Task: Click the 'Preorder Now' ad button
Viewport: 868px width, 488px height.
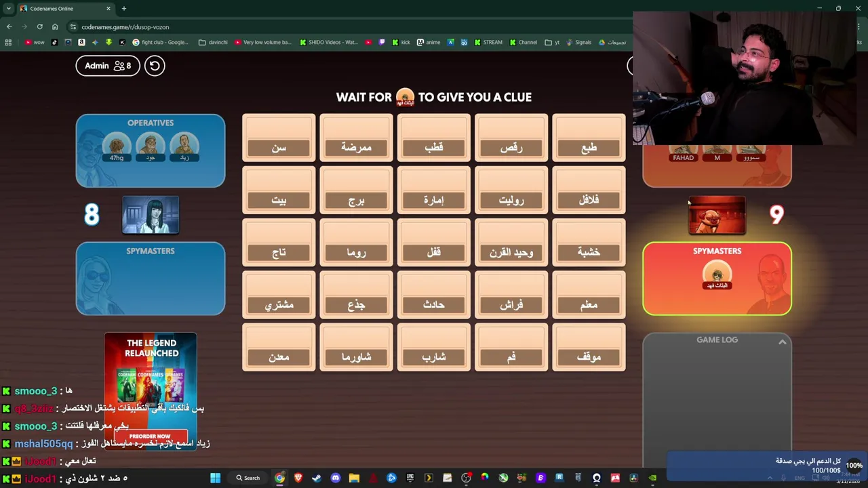Action: pyautogui.click(x=150, y=436)
